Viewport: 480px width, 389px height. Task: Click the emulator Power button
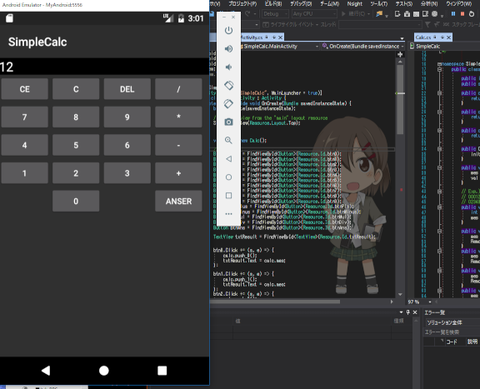pos(229,31)
